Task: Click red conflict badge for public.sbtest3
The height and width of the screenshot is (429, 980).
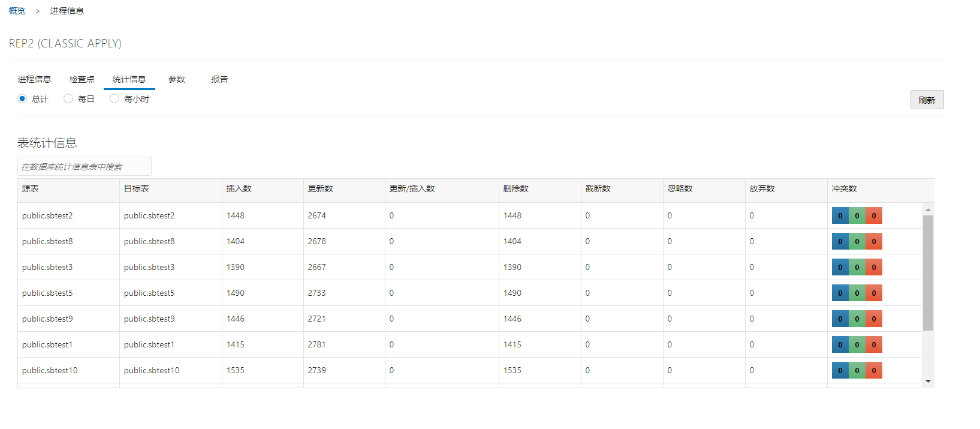Action: pyautogui.click(x=874, y=268)
